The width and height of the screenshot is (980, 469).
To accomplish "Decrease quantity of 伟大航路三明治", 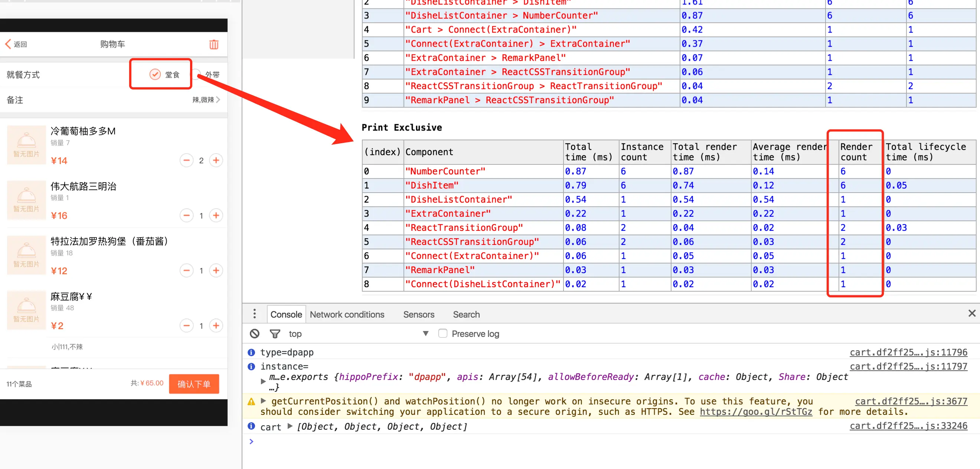I will pos(186,216).
